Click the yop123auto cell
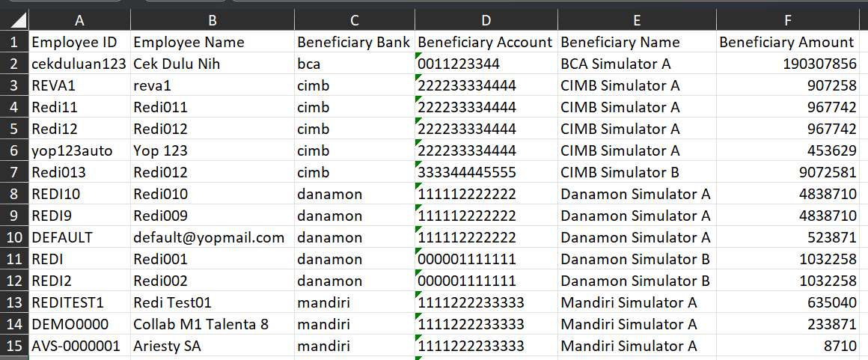The width and height of the screenshot is (868, 360). tap(80, 150)
